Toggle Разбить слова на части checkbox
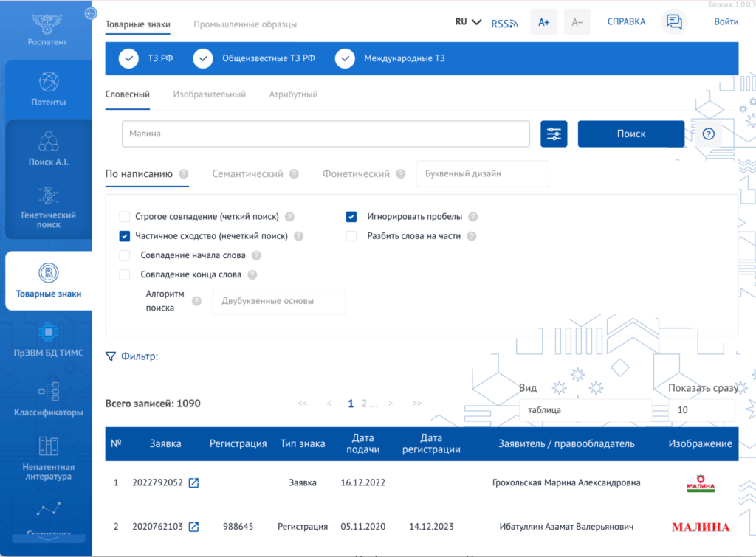This screenshot has height=557, width=756. pyautogui.click(x=351, y=236)
